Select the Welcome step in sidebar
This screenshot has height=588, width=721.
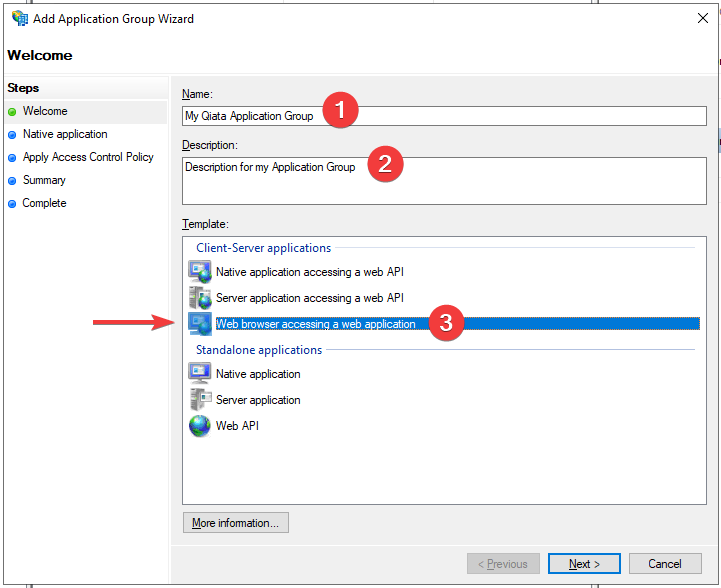click(x=45, y=111)
